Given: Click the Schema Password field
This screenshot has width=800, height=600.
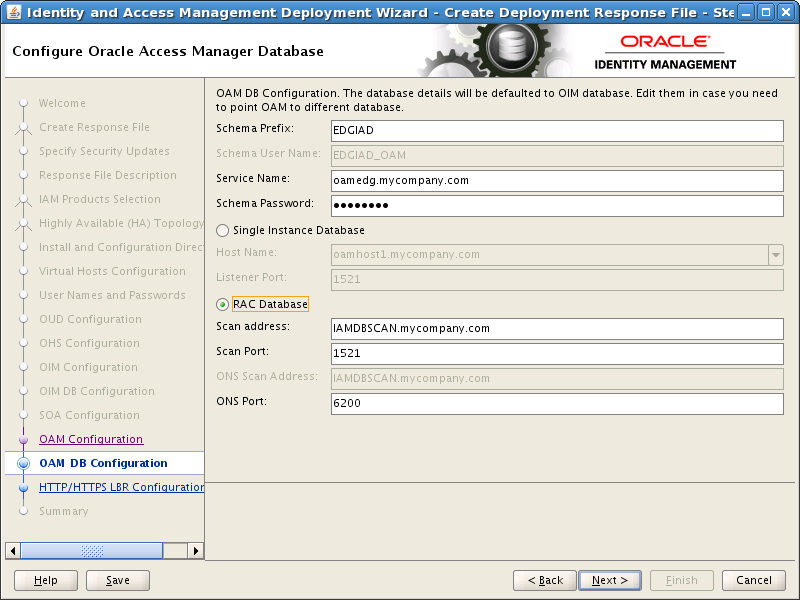Looking at the screenshot, I should point(557,206).
